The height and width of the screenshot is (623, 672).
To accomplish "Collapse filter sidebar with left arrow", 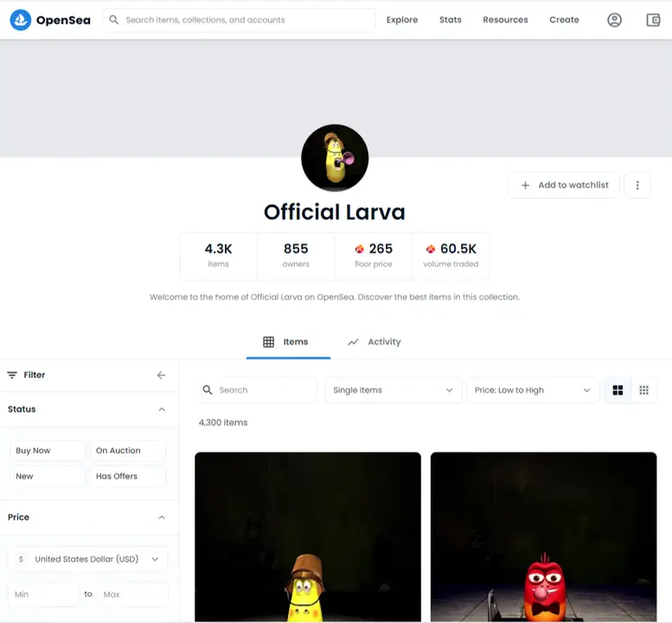I will point(161,376).
